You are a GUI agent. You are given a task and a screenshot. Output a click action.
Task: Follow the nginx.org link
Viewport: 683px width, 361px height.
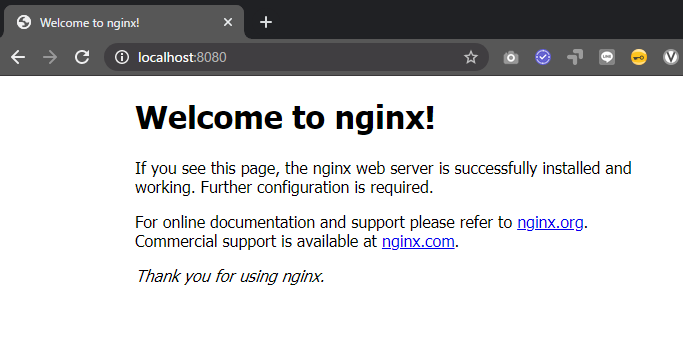click(550, 223)
